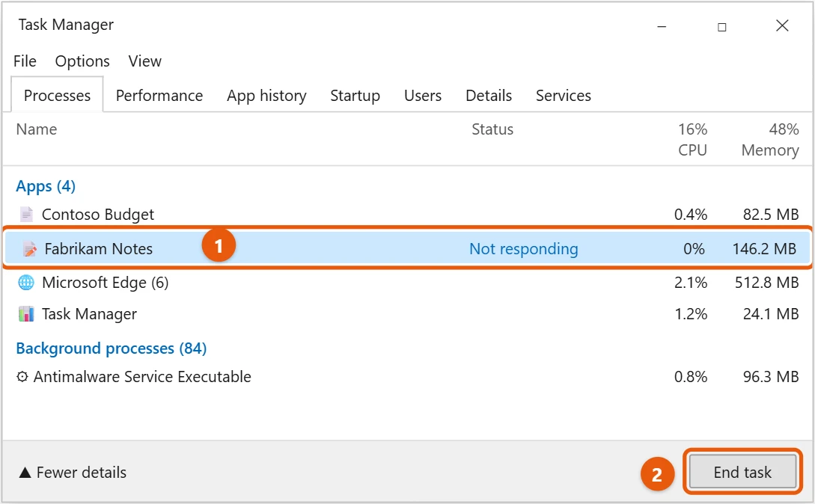Select the Fabrikam Notes row name
Screen dimensions: 815x504
click(98, 249)
